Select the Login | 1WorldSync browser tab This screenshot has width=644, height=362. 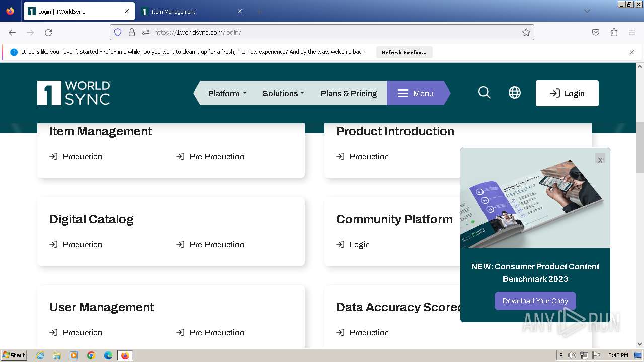pyautogui.click(x=79, y=11)
